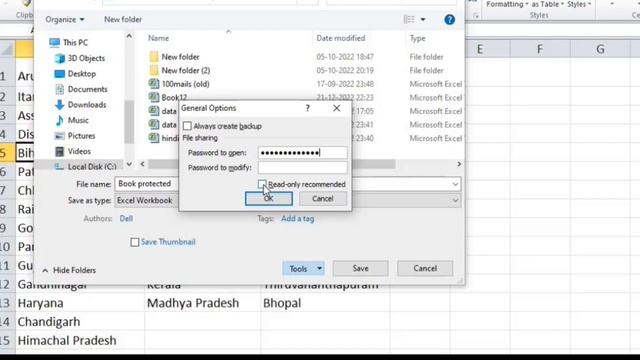Viewport: 640px width, 360px height.
Task: Select cell containing Haryana
Action: coord(80,303)
